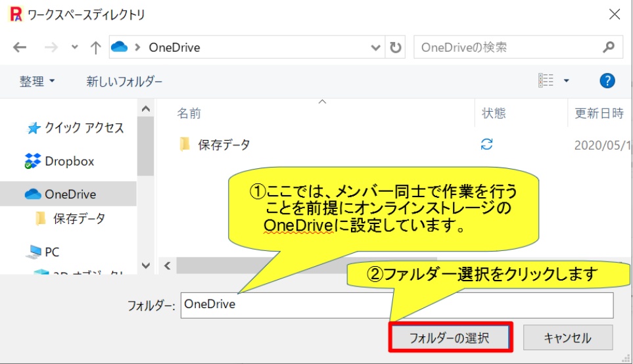Open the view options dropdown arrow
Viewport: 633px width, 364px height.
(566, 81)
